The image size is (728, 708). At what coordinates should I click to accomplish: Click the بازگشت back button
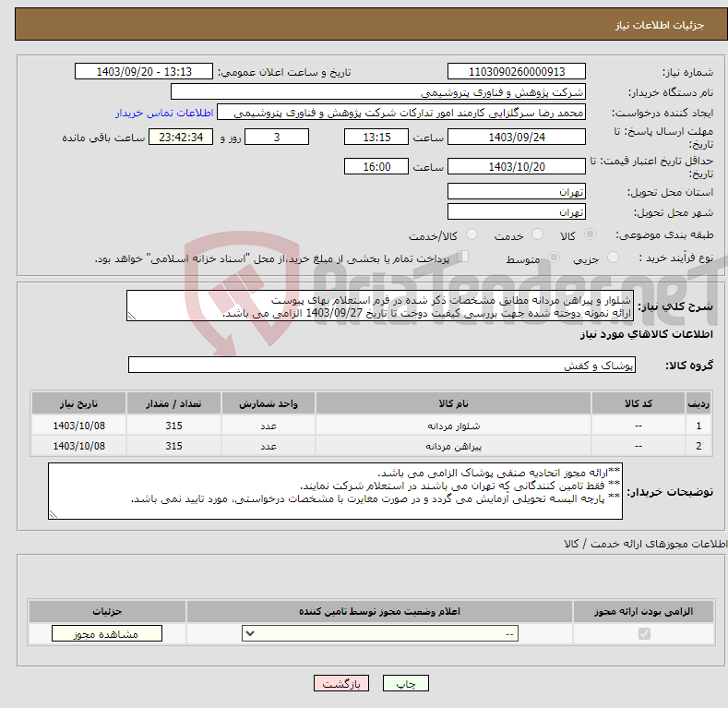pos(341,684)
